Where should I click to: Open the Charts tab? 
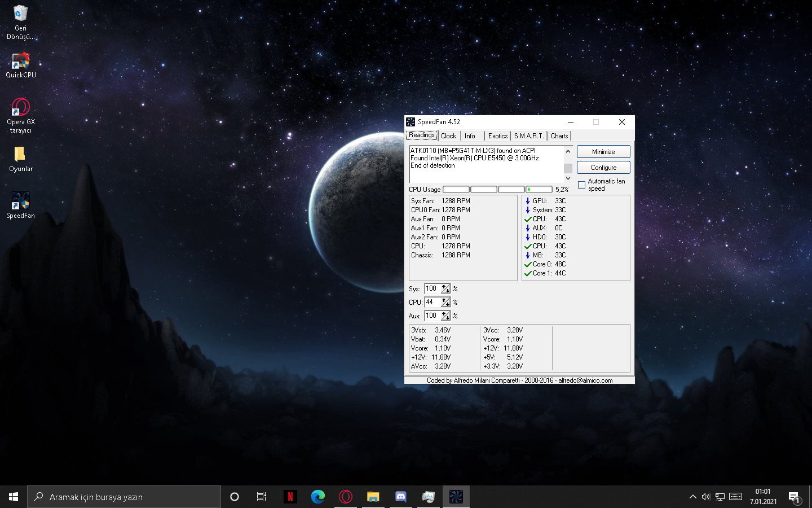(x=559, y=136)
